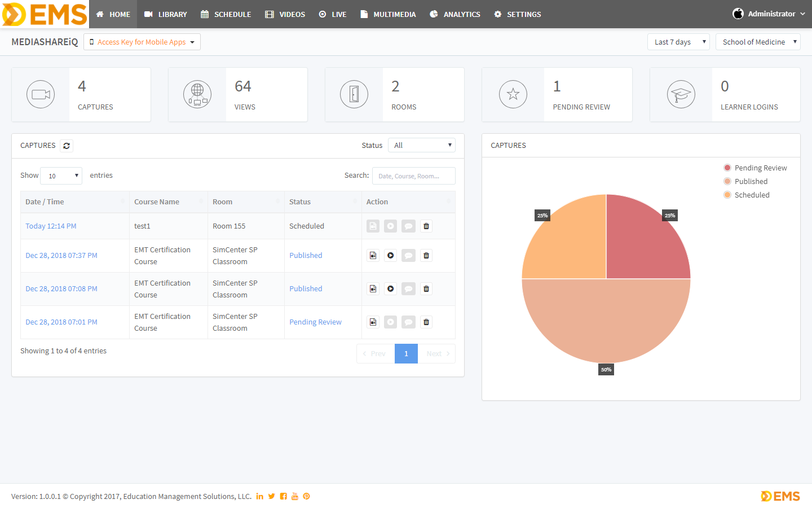Delete the test1 scheduled capture
This screenshot has width=812, height=508.
tap(426, 226)
